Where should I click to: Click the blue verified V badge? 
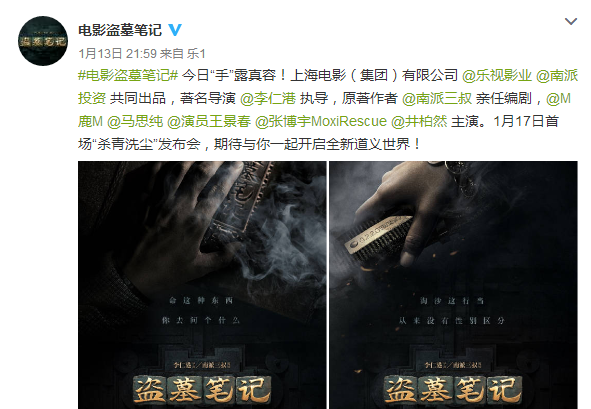click(x=175, y=30)
